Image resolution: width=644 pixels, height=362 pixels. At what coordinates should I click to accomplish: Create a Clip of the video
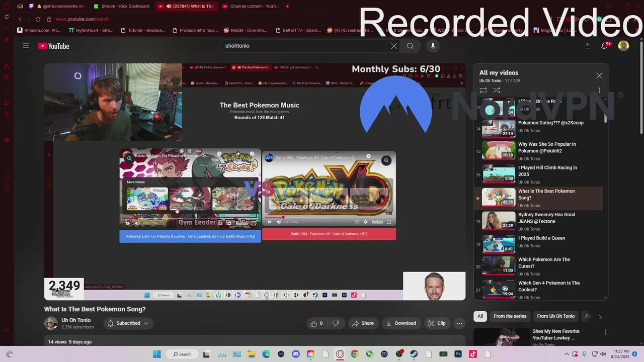point(437,323)
